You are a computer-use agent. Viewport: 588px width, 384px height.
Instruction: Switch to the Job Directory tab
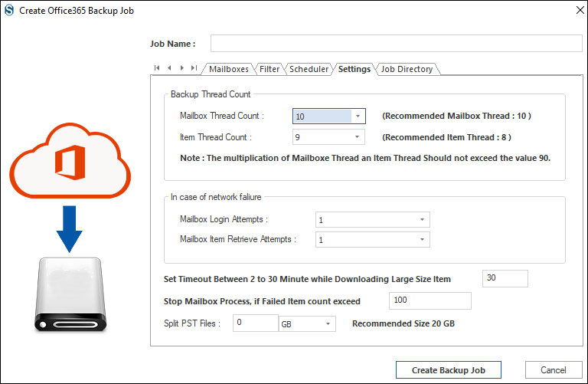[x=407, y=69]
